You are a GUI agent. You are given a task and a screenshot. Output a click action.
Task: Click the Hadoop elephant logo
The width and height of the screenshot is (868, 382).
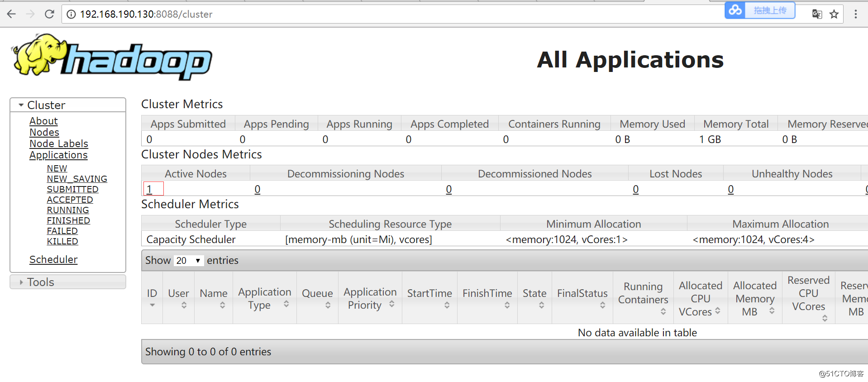pyautogui.click(x=111, y=57)
